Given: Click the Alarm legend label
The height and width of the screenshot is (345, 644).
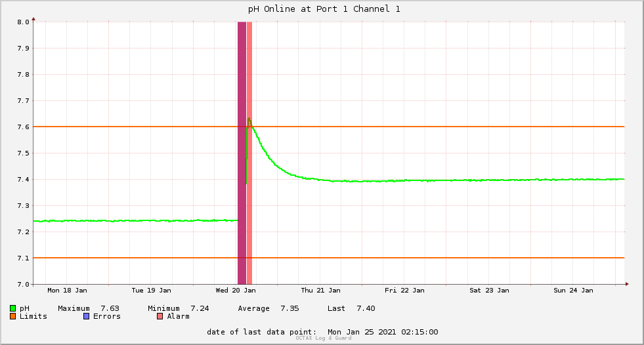Looking at the screenshot, I should click(179, 316).
